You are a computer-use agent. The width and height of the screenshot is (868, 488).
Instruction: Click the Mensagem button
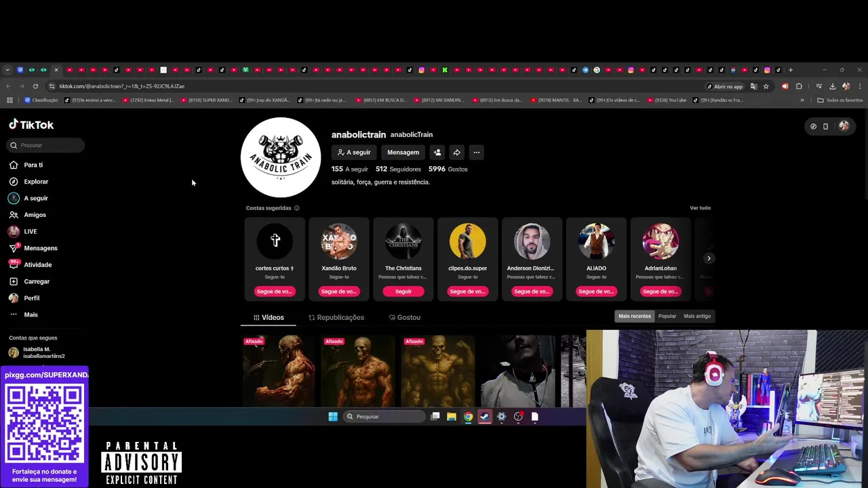pyautogui.click(x=403, y=152)
